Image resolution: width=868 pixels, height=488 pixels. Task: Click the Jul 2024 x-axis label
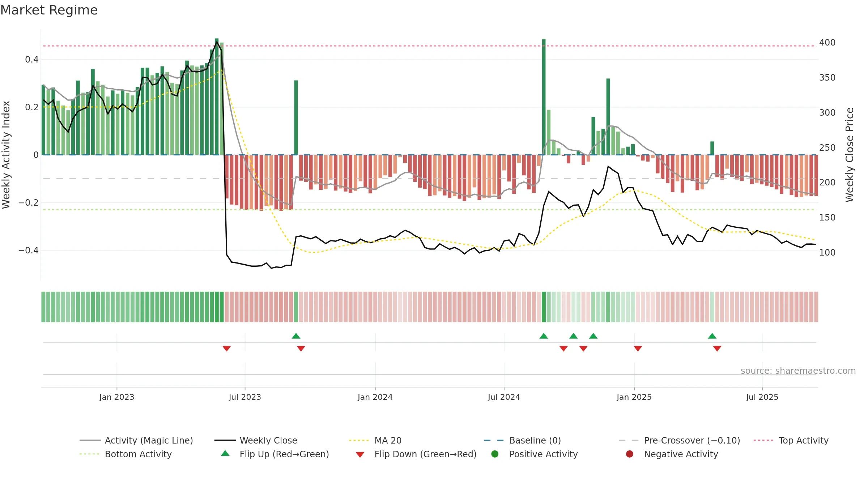[x=504, y=397]
